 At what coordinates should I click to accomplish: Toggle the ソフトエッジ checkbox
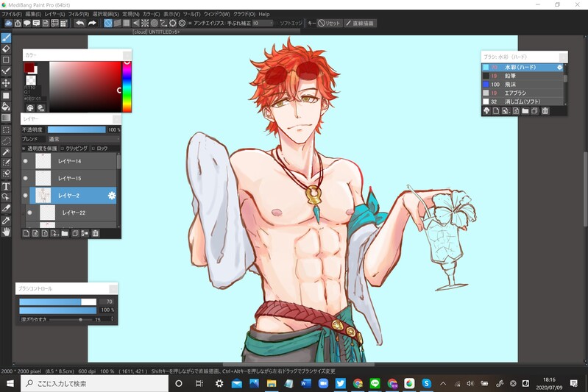pyautogui.click(x=277, y=24)
